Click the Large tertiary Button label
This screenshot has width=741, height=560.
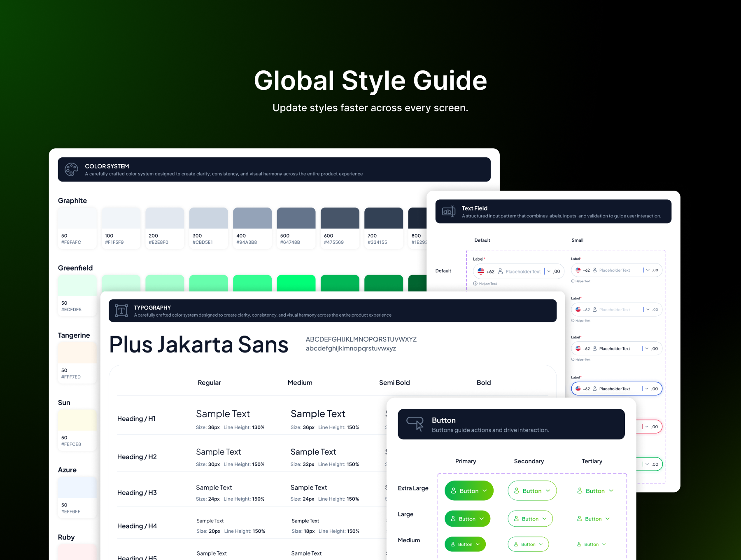tap(593, 519)
